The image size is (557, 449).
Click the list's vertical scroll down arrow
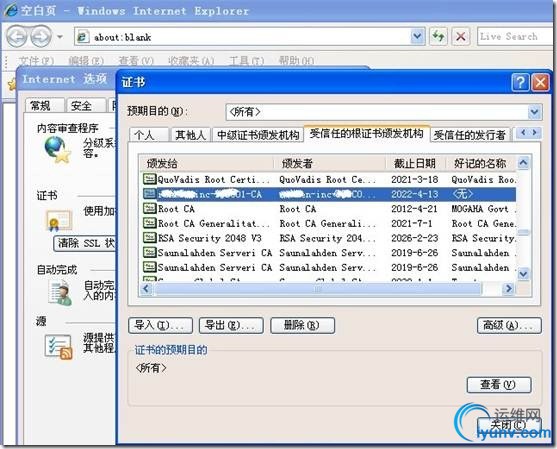click(523, 274)
